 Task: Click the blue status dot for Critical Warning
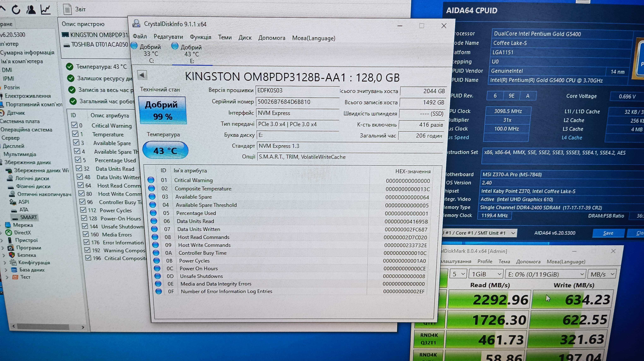point(151,180)
